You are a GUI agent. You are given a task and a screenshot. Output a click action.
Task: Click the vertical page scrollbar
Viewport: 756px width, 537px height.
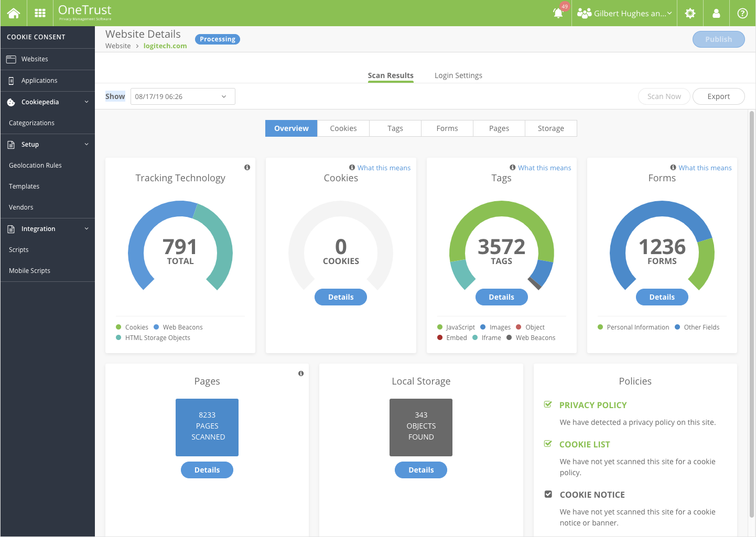[x=752, y=314]
